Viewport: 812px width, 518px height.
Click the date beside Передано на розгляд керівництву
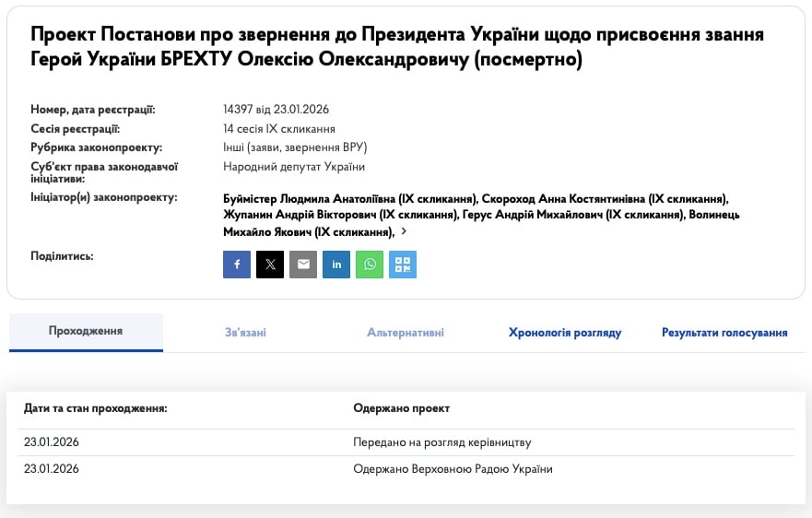point(52,442)
